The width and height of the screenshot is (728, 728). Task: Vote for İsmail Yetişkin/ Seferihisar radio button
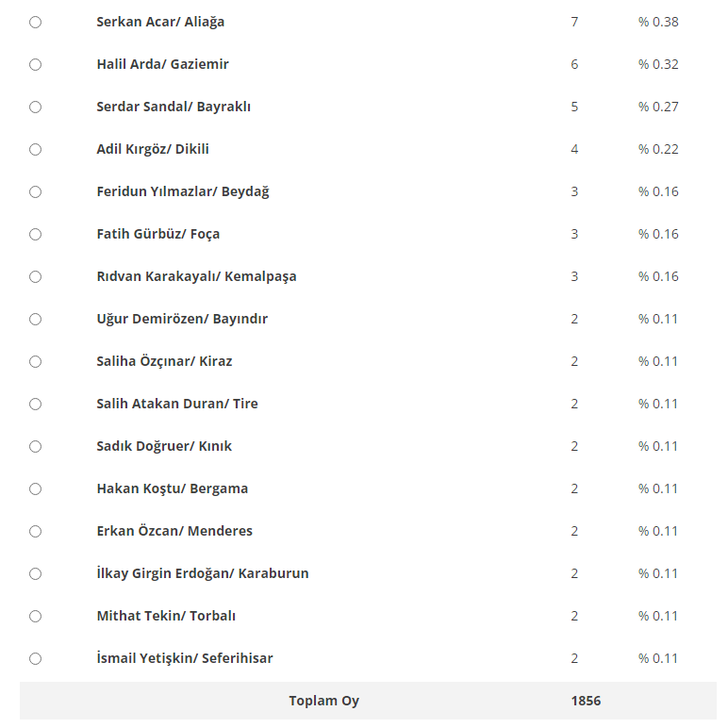36,659
